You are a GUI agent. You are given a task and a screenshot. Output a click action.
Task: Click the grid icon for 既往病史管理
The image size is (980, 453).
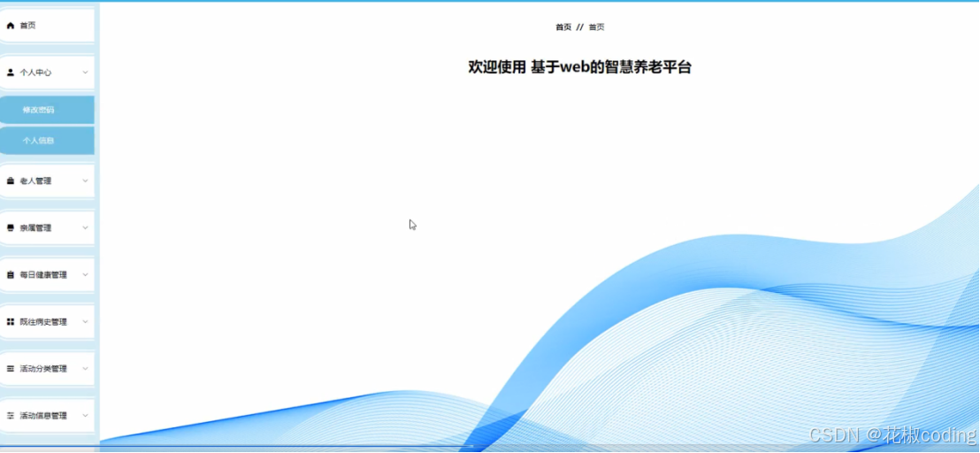(10, 322)
